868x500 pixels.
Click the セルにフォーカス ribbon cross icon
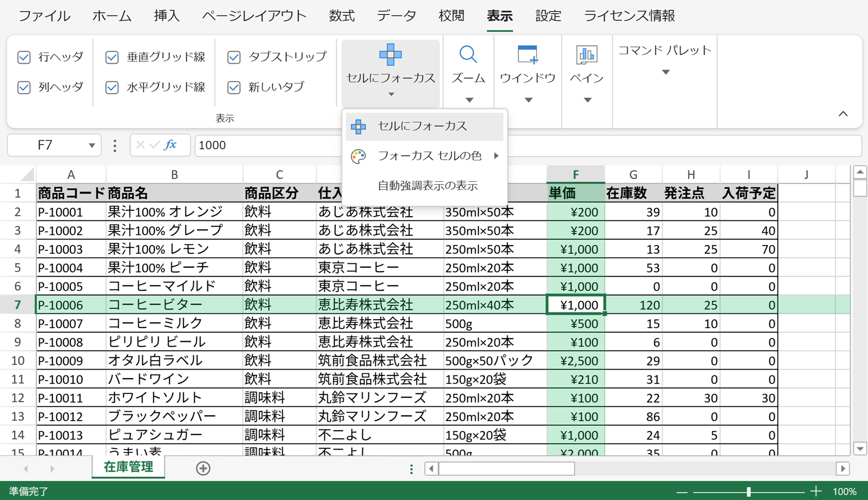tap(390, 55)
